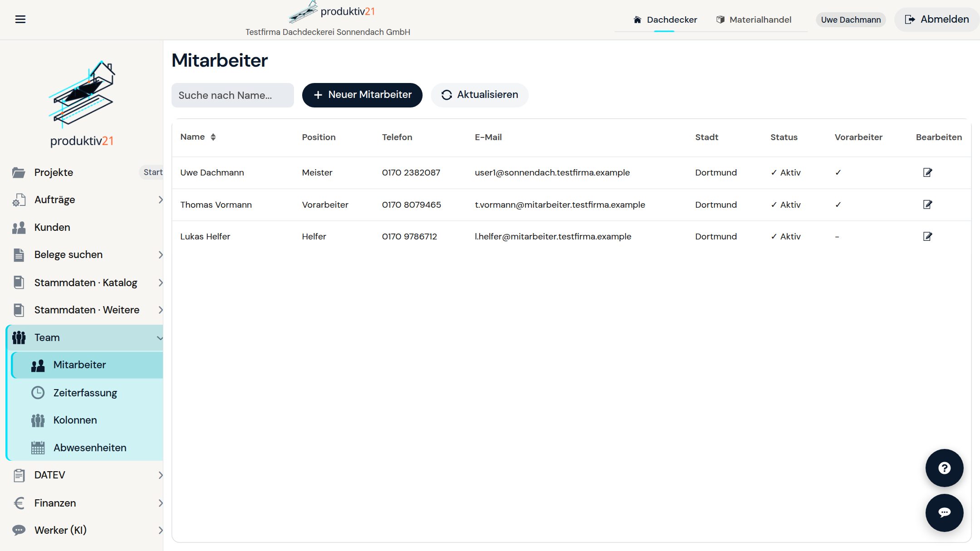Open the help question mark button

944,468
